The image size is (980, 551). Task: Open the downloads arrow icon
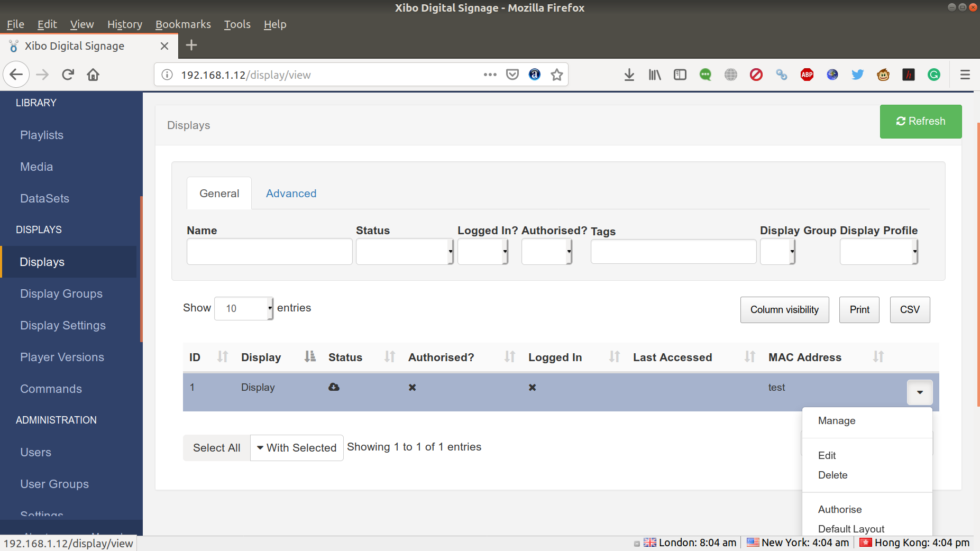click(629, 75)
